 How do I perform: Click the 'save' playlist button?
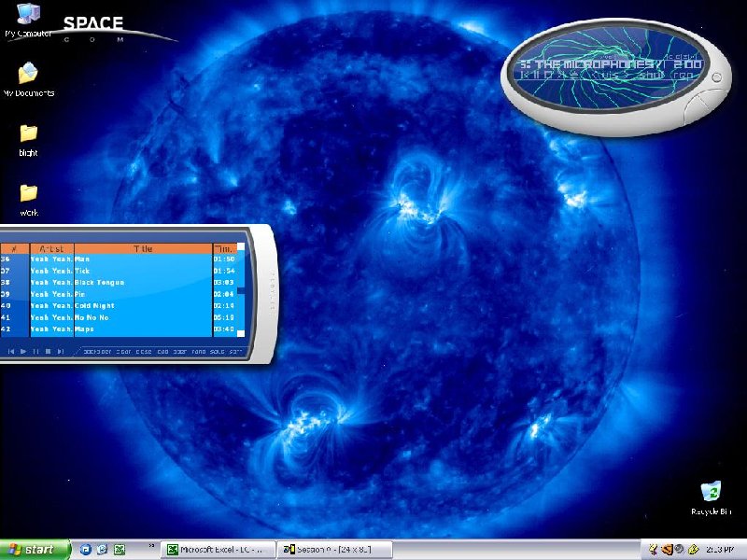[x=218, y=352]
